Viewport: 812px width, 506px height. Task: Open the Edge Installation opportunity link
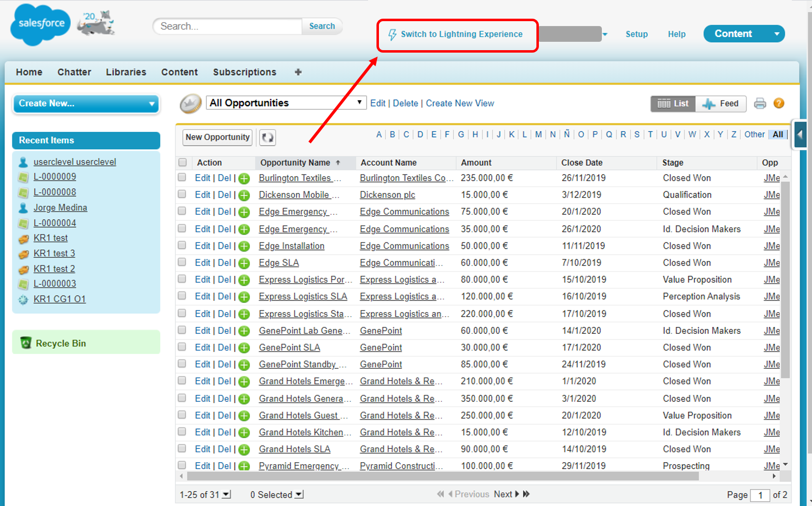click(x=291, y=246)
